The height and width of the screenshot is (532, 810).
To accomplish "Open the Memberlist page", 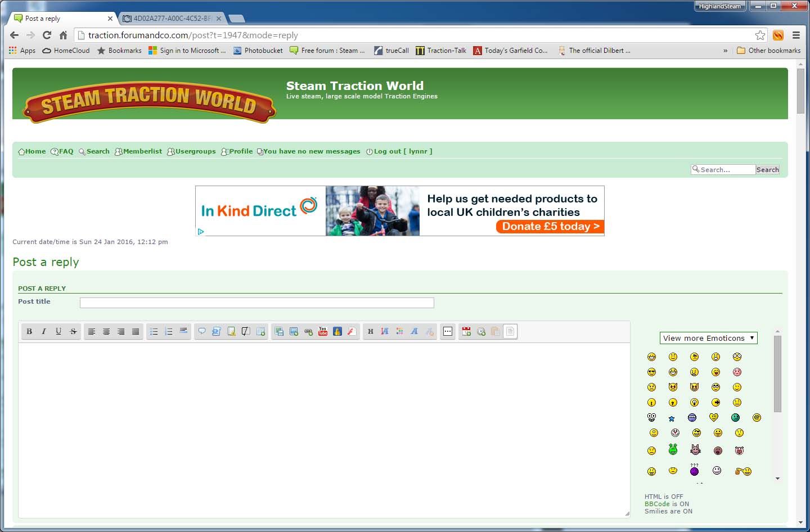I will [138, 151].
